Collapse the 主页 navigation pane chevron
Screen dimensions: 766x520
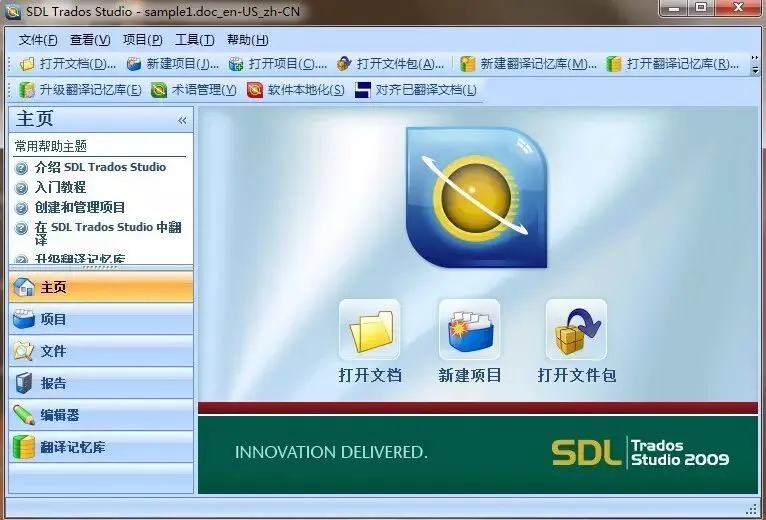click(182, 120)
